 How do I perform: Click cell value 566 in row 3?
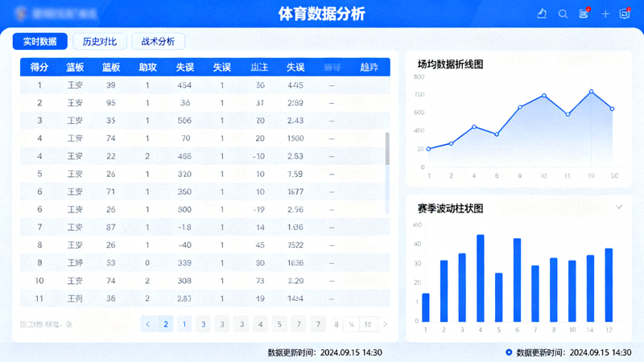pos(184,121)
